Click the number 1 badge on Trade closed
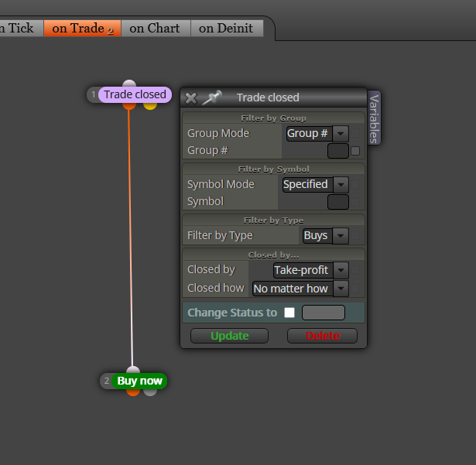Viewport: 476px width, 465px height. 93,94
